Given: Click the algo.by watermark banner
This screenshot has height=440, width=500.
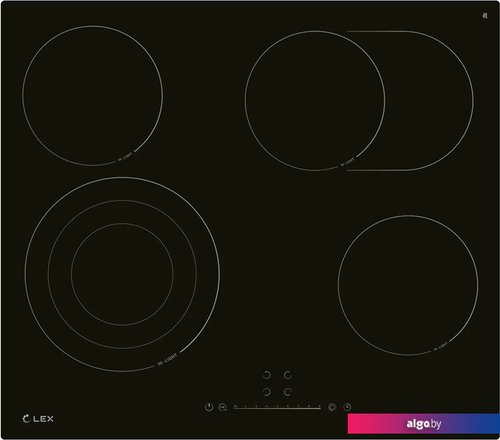Looking at the screenshot, I should pyautogui.click(x=424, y=424).
